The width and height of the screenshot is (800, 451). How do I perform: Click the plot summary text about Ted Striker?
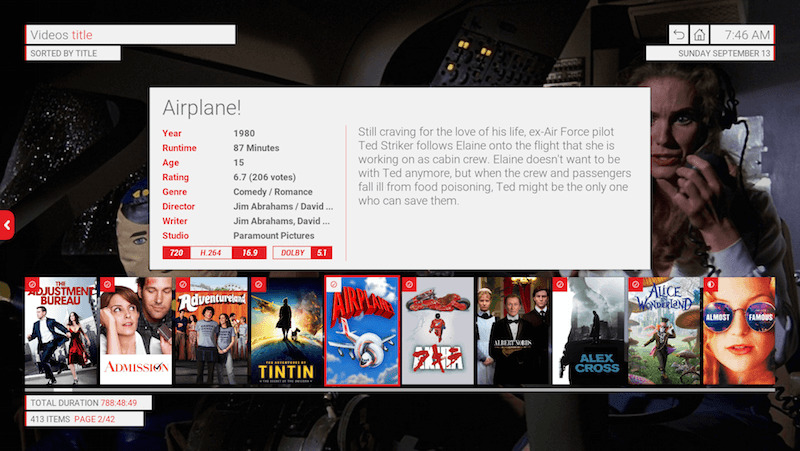(494, 166)
